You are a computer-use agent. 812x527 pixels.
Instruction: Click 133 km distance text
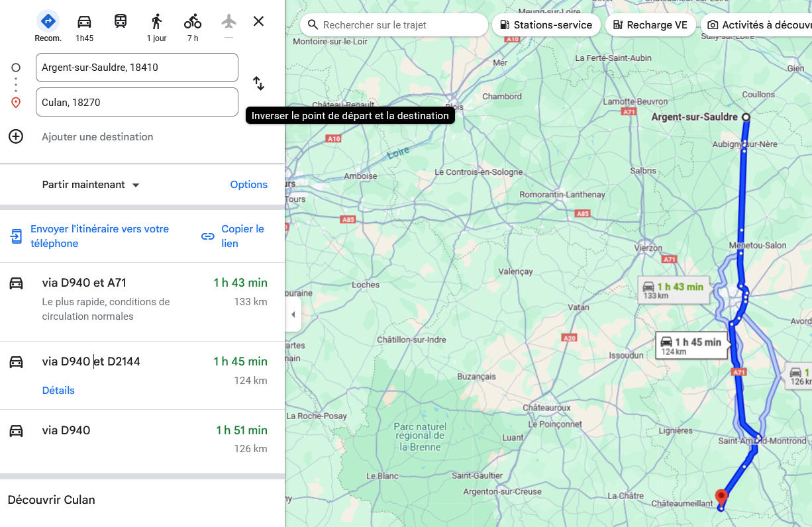pos(250,302)
